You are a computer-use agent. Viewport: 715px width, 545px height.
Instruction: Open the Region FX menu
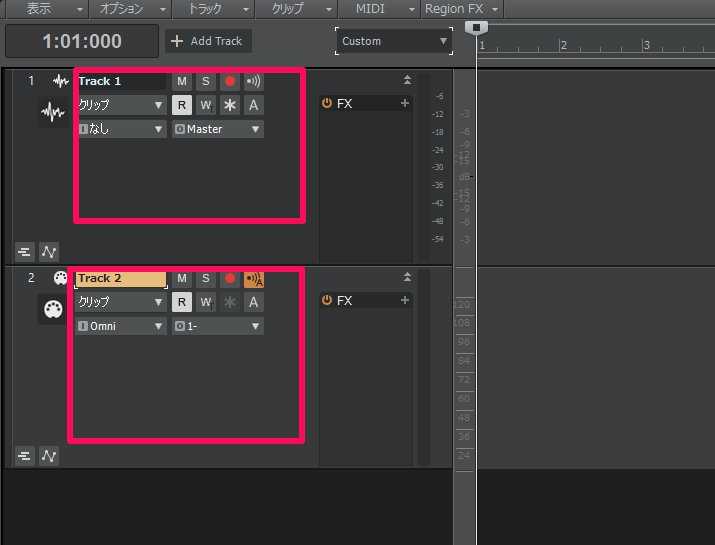[454, 9]
